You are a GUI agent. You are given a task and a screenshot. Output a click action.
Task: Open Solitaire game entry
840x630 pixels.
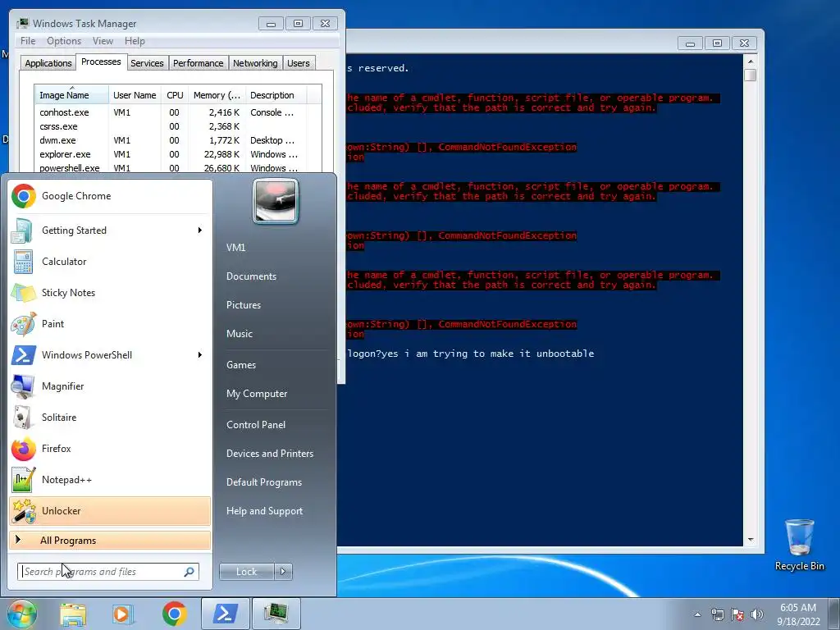pyautogui.click(x=110, y=418)
